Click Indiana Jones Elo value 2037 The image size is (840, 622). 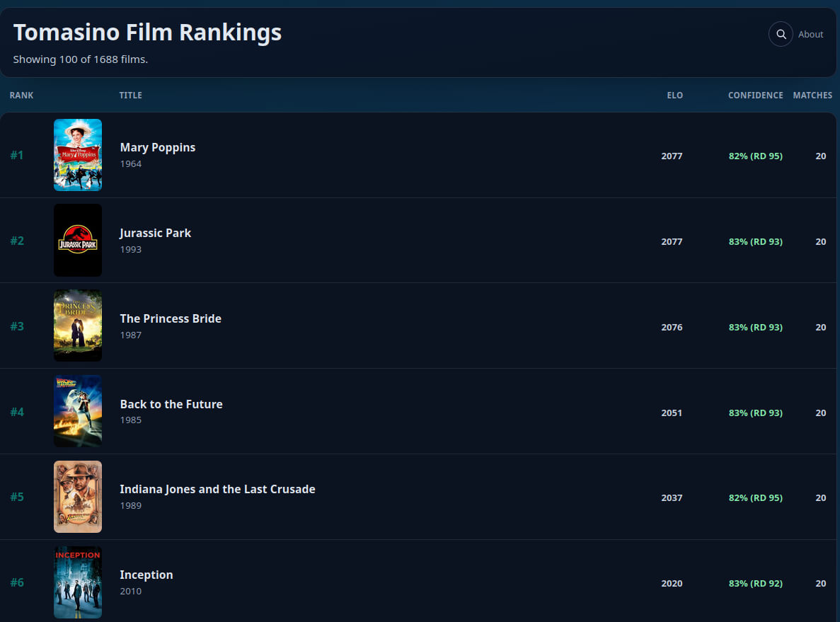[672, 497]
